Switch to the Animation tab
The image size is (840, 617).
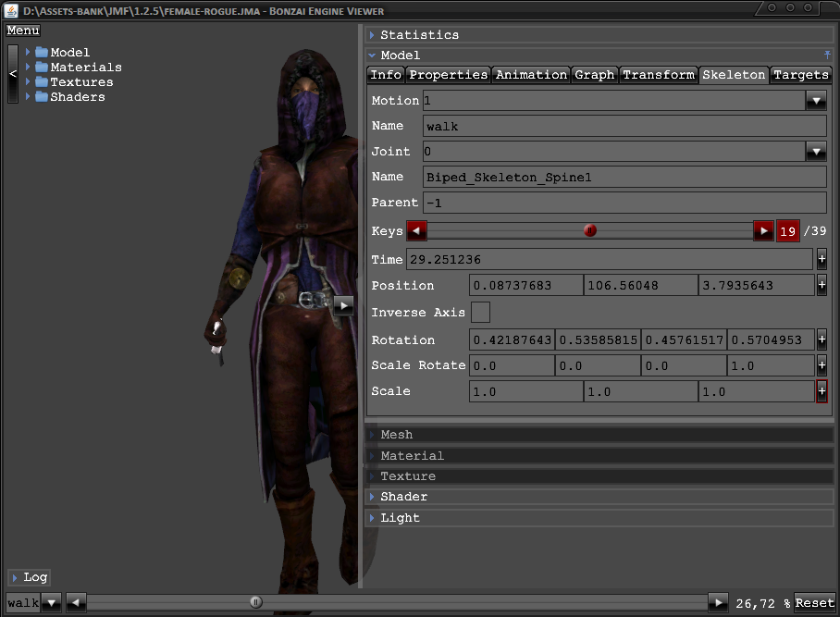(531, 75)
